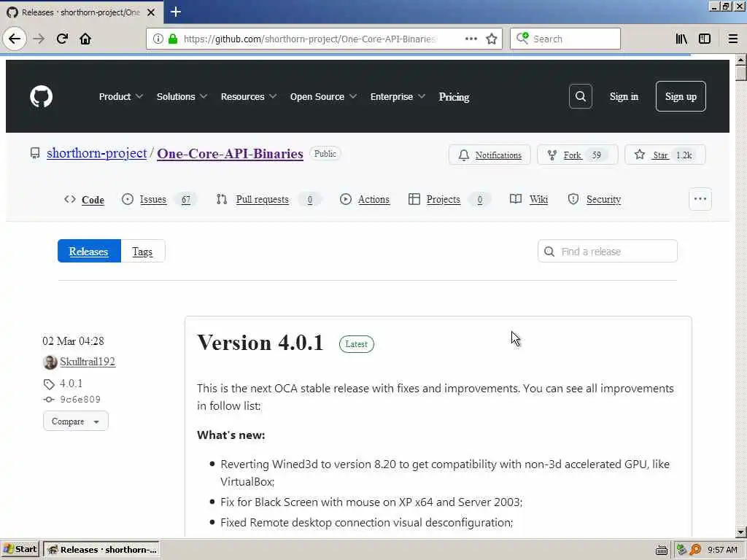Open the repository nav overflow ellipsis button
747x560 pixels.
click(x=700, y=199)
